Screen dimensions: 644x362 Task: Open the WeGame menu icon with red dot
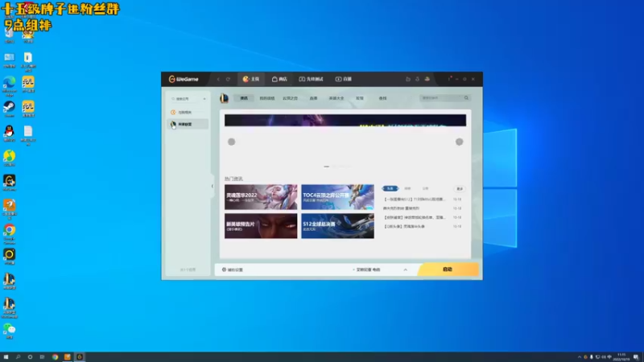pyautogui.click(x=449, y=79)
